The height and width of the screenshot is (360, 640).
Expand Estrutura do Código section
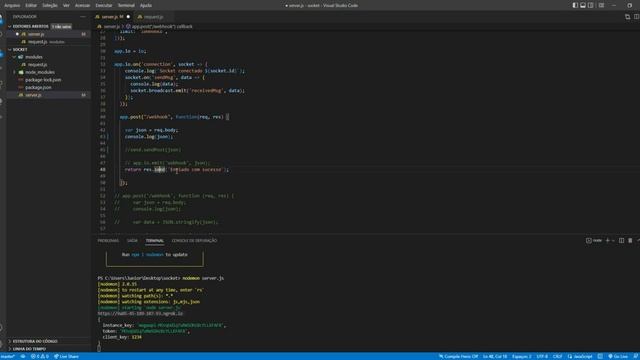point(35,341)
